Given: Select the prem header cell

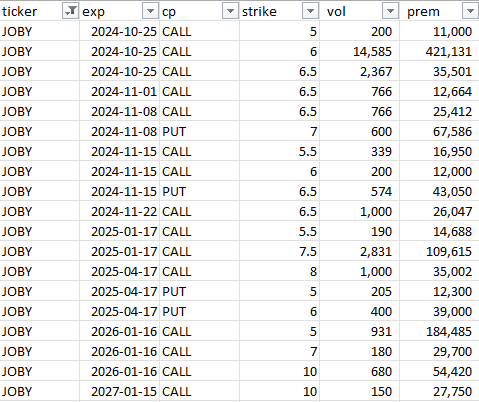Looking at the screenshot, I should point(439,11).
